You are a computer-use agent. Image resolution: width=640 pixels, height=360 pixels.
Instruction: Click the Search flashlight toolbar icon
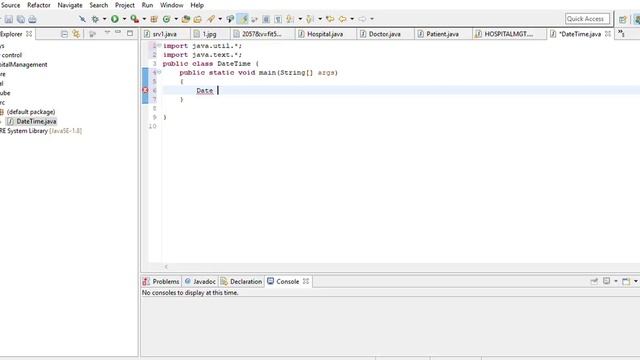[x=211, y=19]
